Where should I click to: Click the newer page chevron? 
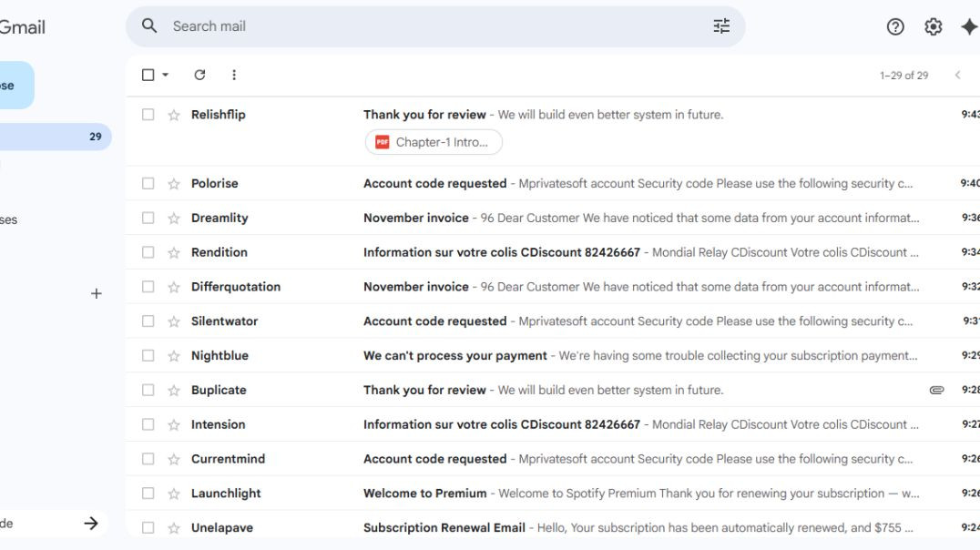tap(958, 75)
